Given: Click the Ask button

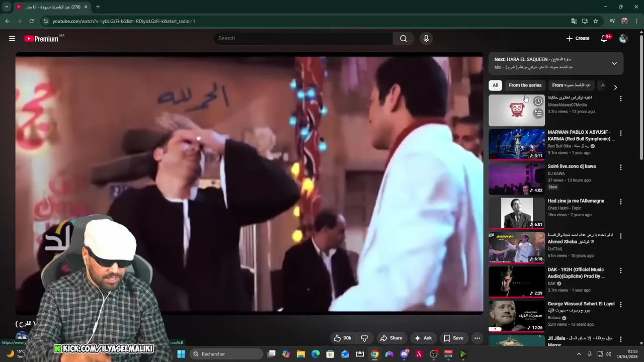Looking at the screenshot, I should (x=423, y=338).
